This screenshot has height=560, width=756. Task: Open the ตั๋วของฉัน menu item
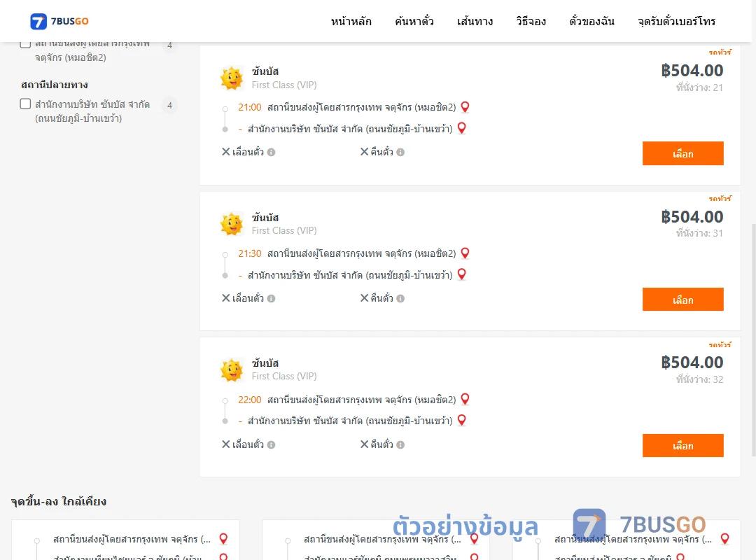591,21
